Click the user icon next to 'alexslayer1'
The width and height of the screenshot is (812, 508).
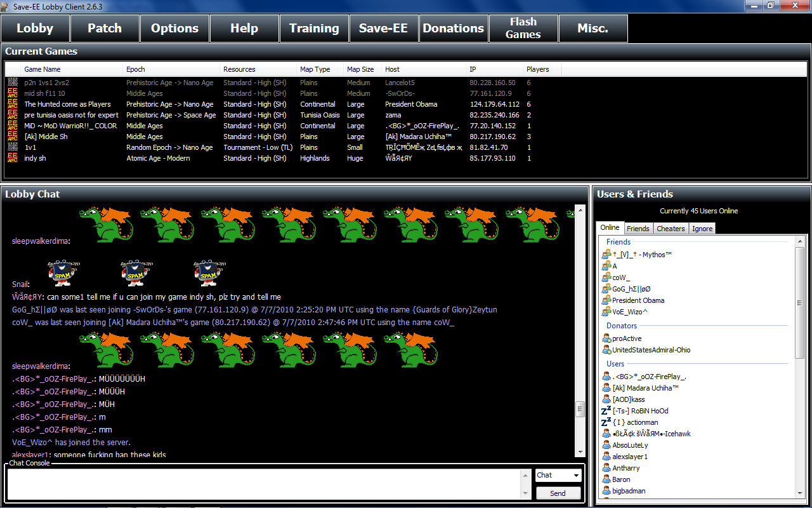[x=606, y=457]
